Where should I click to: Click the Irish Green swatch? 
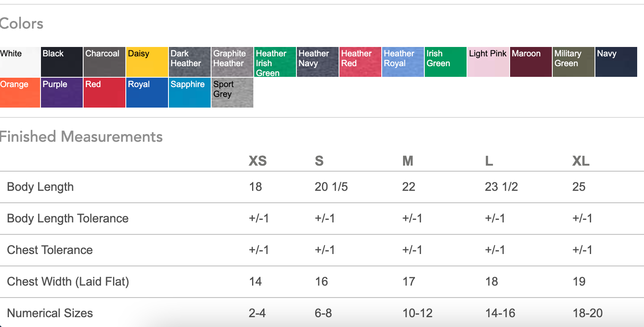click(x=446, y=62)
